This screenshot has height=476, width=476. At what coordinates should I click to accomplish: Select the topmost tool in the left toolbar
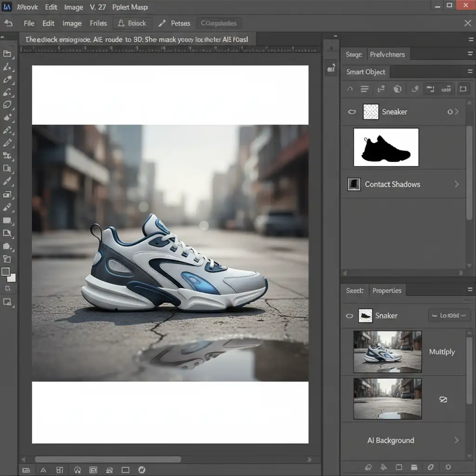pos(7,54)
